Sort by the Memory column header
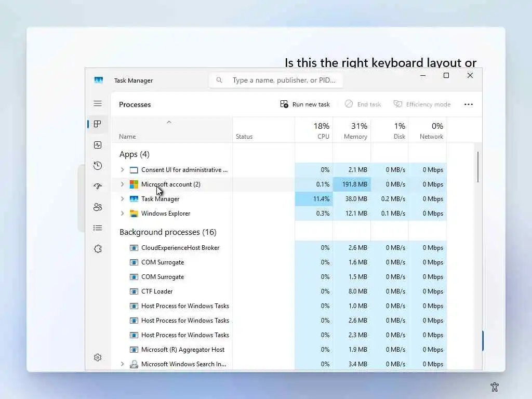Viewport: 532px width, 399px height. coord(352,130)
